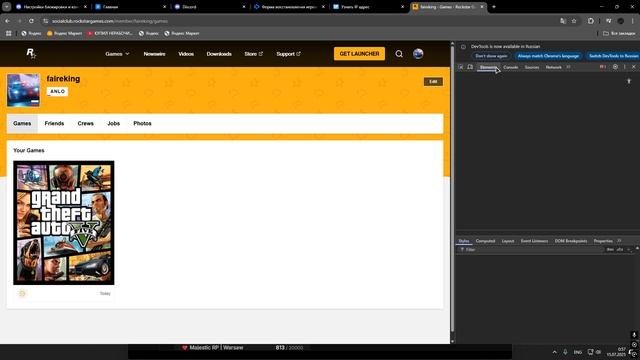Screen dimensions: 640x360
Task: Click the red DevTools error counter badge
Action: point(603,67)
